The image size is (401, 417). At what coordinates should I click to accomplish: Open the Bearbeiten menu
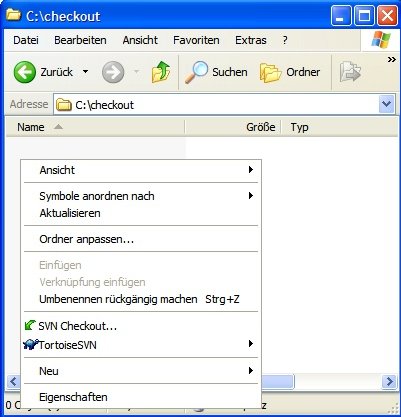80,40
